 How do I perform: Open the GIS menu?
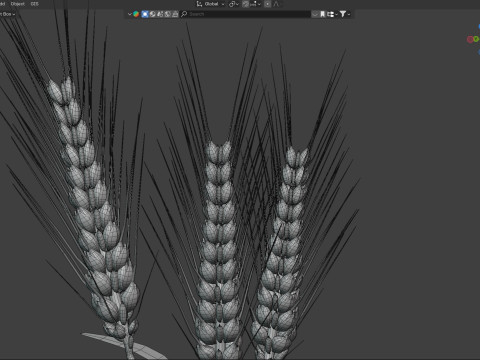pos(34,4)
